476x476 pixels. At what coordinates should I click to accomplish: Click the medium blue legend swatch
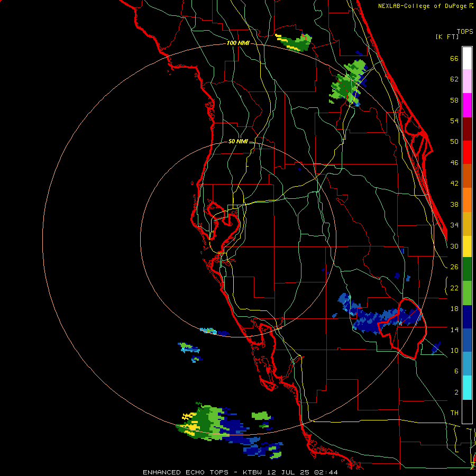coord(467,340)
